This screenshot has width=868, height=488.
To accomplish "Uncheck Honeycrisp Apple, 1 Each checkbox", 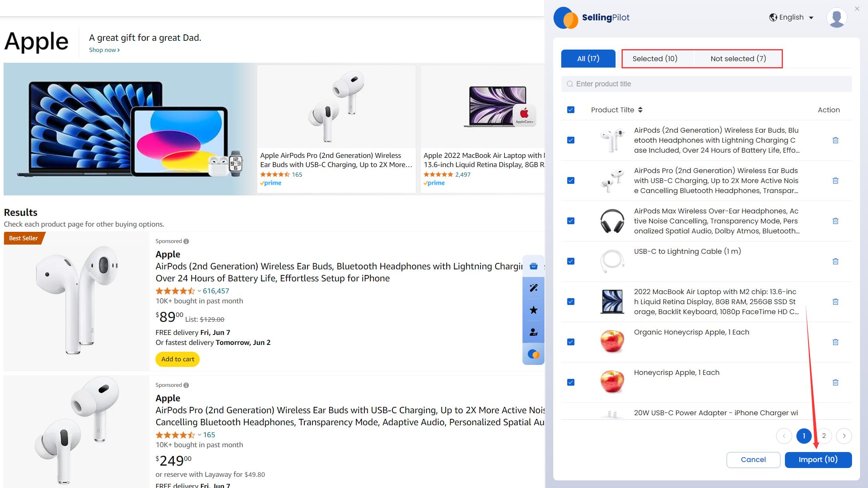I will click(x=571, y=382).
